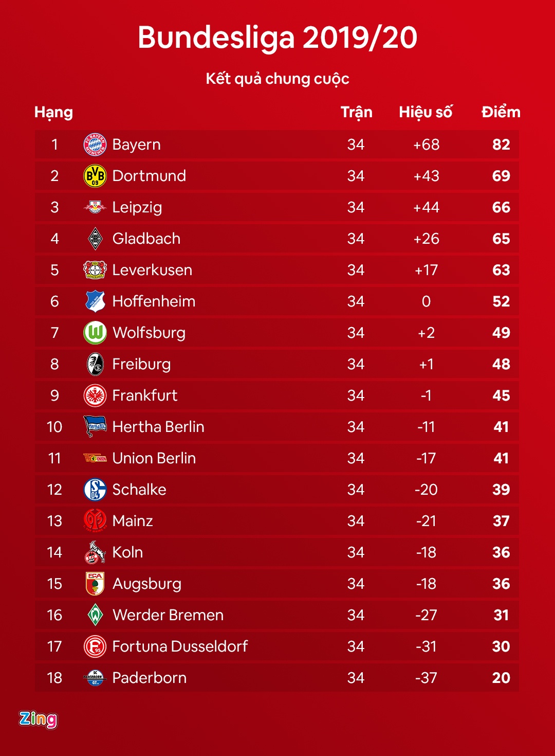Click the Eintracht Frankfurt eagle logo
The height and width of the screenshot is (756, 555).
95,395
